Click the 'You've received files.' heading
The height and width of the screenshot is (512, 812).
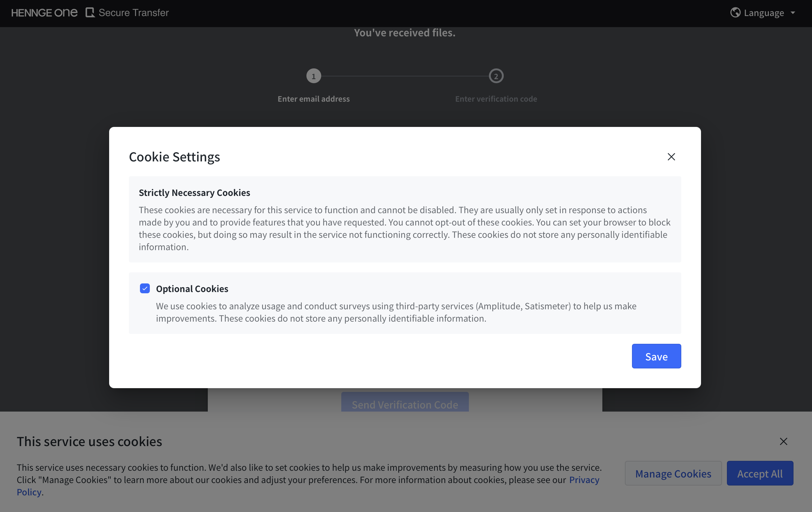point(405,33)
